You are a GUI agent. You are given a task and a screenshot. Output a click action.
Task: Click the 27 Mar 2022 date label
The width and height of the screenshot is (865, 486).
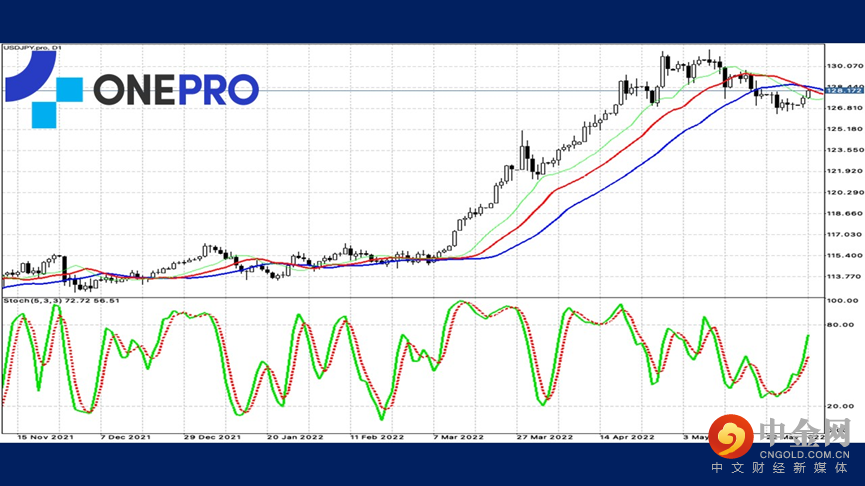click(x=544, y=437)
